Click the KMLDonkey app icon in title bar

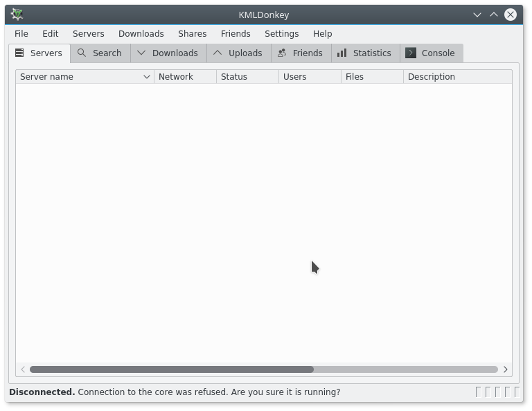[x=17, y=15]
